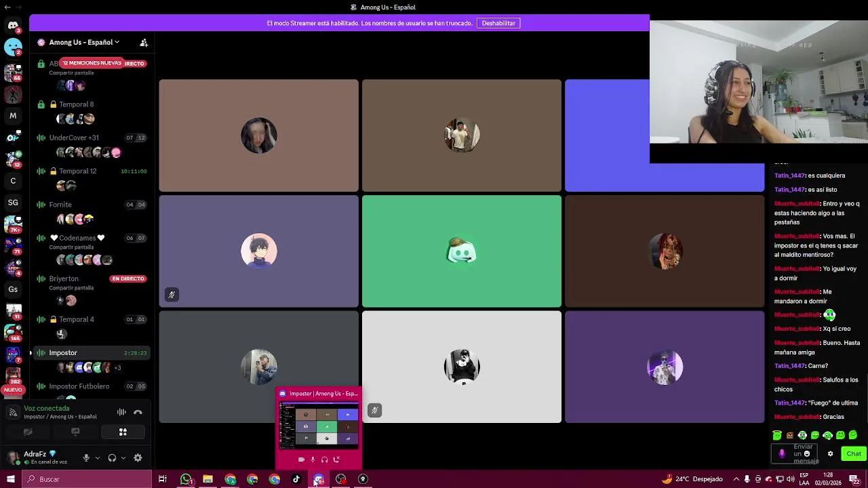Toggle deafen in the Discord taskbar preview
Screen dimensions: 868x488
click(x=324, y=460)
